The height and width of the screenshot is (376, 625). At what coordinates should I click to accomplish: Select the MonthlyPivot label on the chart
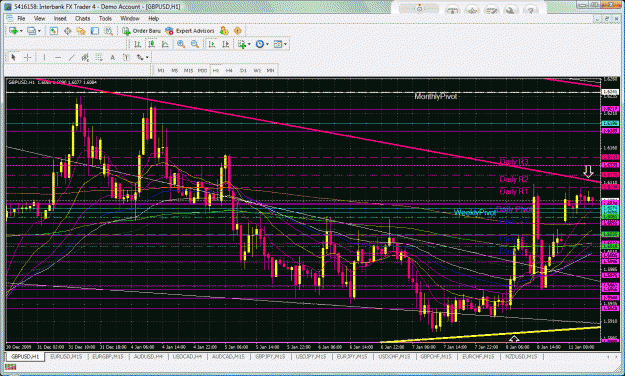point(436,96)
